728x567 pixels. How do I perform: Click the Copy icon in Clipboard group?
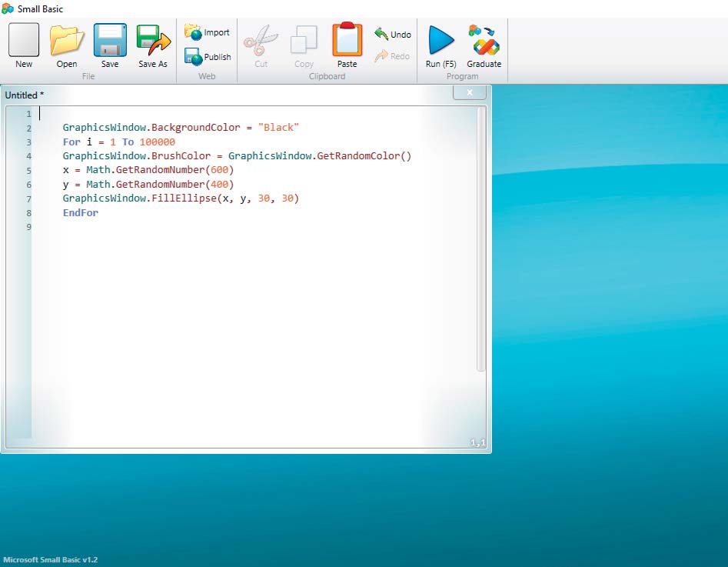click(304, 45)
